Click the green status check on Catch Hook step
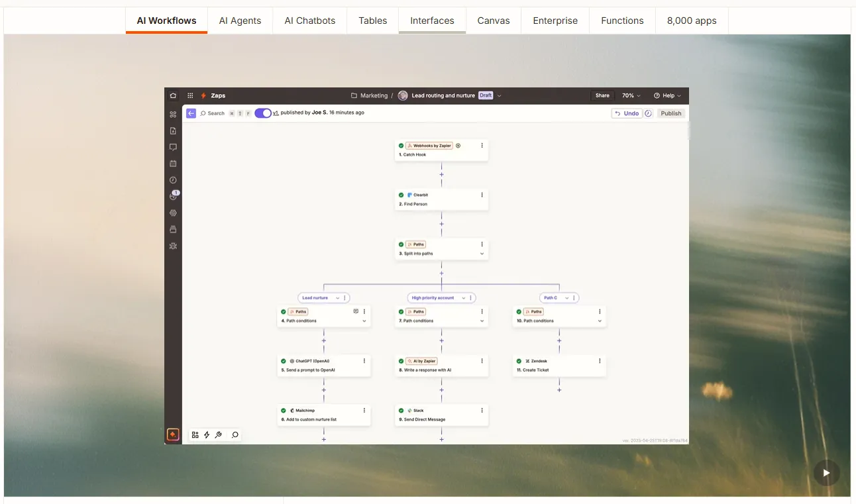Image resolution: width=856 pixels, height=504 pixels. [401, 145]
